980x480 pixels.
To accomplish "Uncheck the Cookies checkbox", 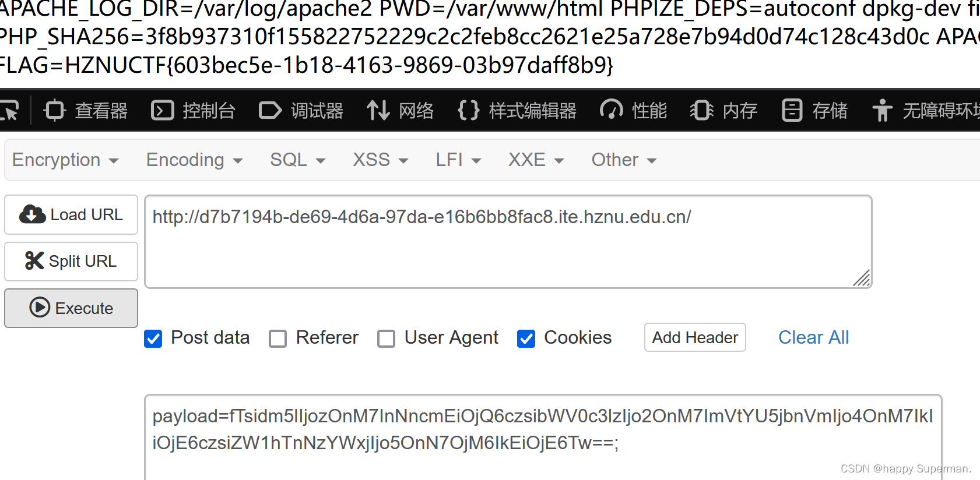I will tap(526, 338).
